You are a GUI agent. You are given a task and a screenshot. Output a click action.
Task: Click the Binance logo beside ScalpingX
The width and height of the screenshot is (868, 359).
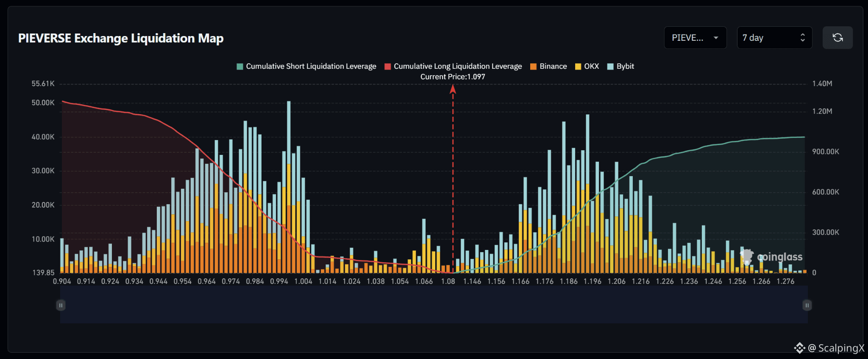(799, 348)
